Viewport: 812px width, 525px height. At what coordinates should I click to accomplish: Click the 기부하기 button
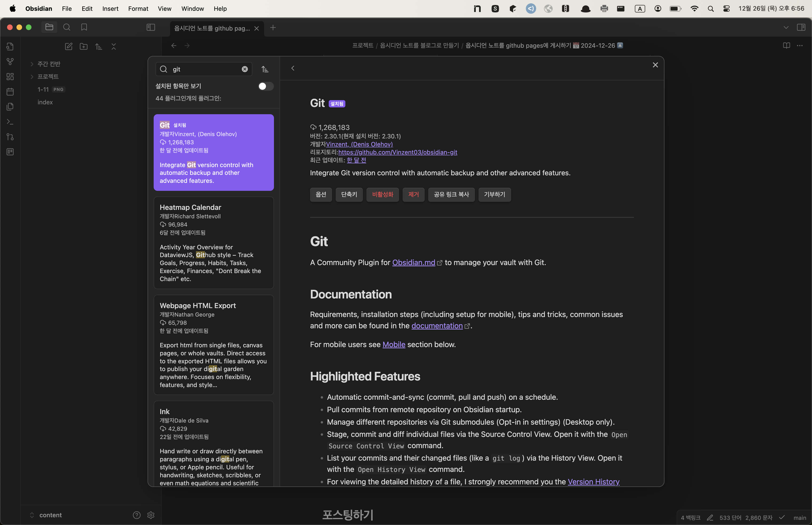click(x=494, y=195)
